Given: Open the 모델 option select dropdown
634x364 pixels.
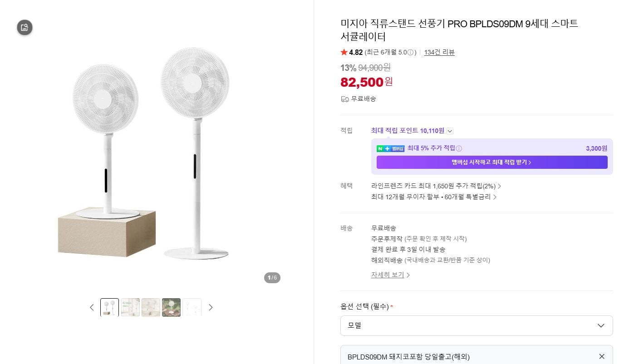Looking at the screenshot, I should (477, 325).
